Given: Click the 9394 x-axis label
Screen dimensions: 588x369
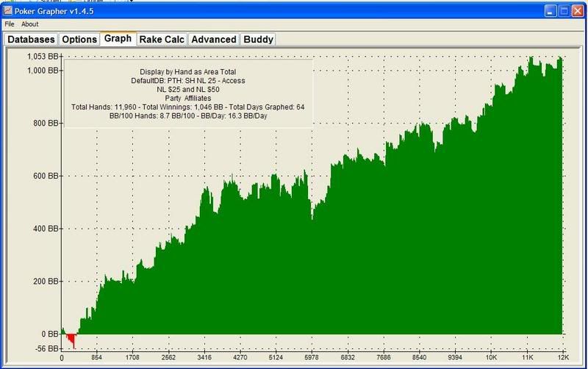Looking at the screenshot, I should pos(455,357).
